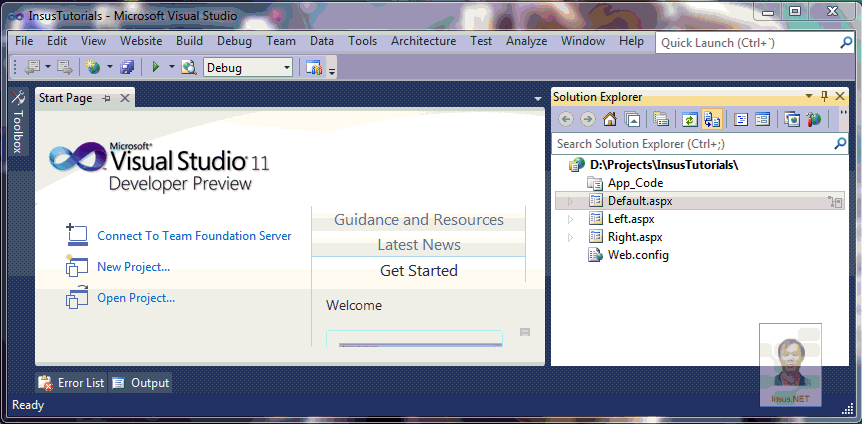Open the Build menu
This screenshot has height=424, width=862.
coord(189,41)
